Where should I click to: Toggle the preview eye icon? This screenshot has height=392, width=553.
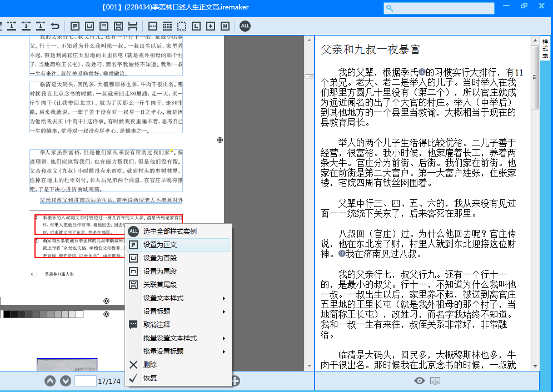(420, 381)
